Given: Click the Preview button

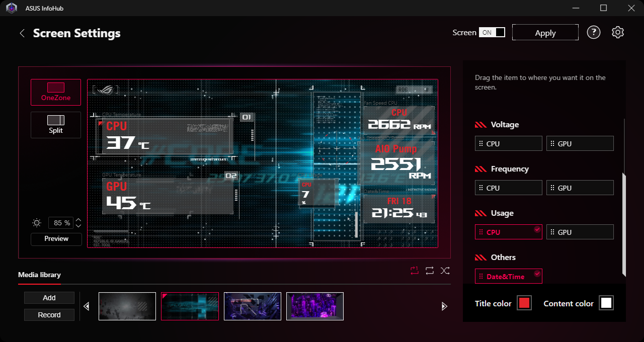Looking at the screenshot, I should coord(56,239).
